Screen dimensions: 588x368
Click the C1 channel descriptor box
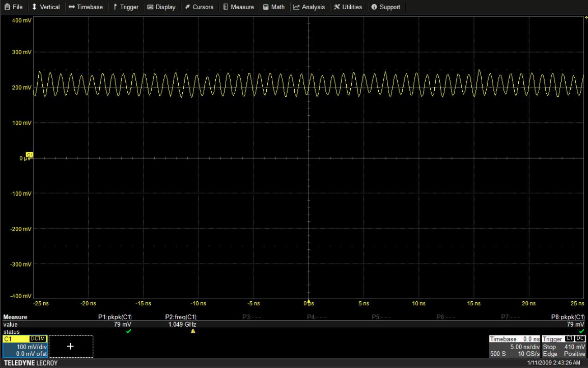click(x=25, y=346)
